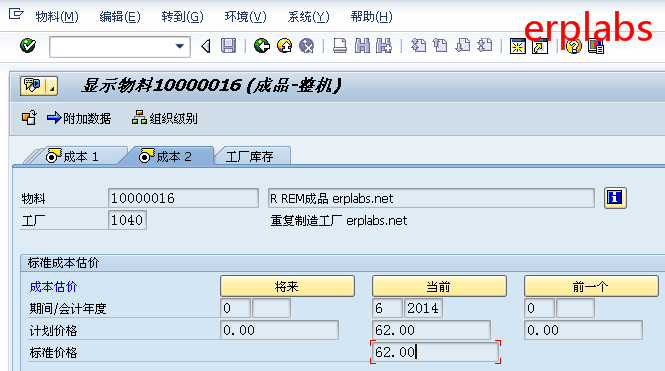
Task: Click the future period field 0
Action: pyautogui.click(x=235, y=308)
